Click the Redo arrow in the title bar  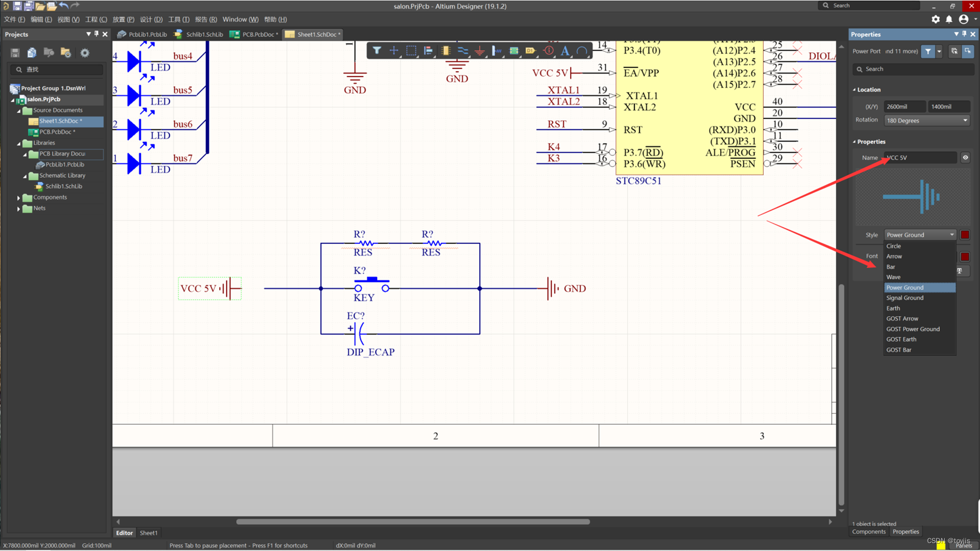point(75,6)
